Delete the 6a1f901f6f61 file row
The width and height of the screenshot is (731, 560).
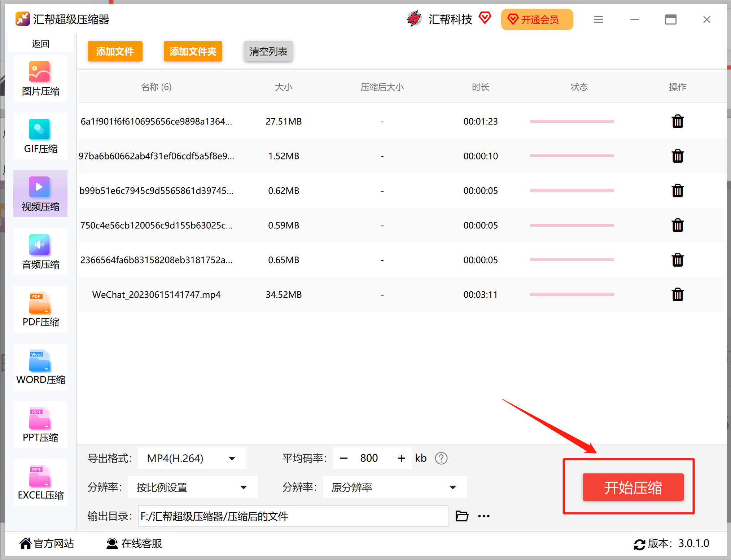[x=678, y=121]
